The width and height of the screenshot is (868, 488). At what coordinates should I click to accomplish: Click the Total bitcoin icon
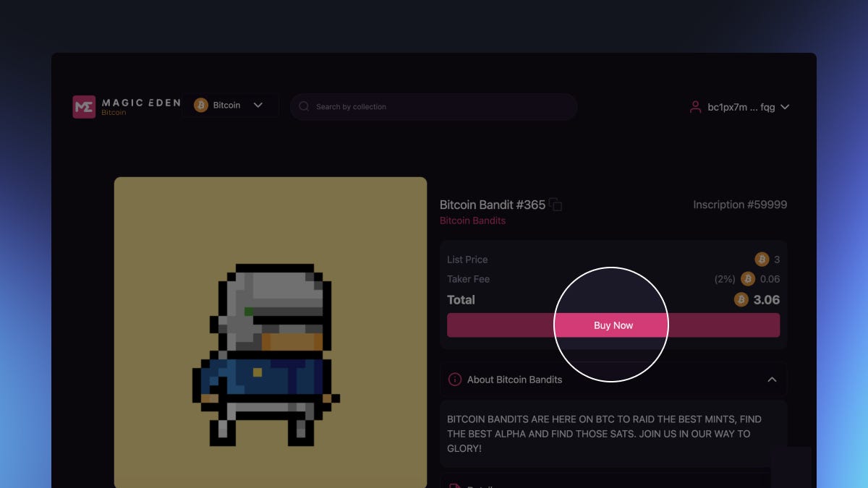(741, 299)
